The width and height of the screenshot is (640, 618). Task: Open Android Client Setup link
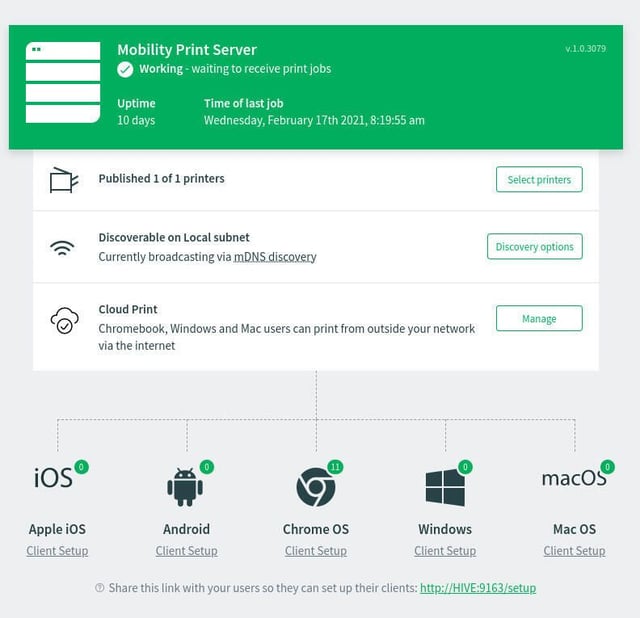tap(187, 551)
